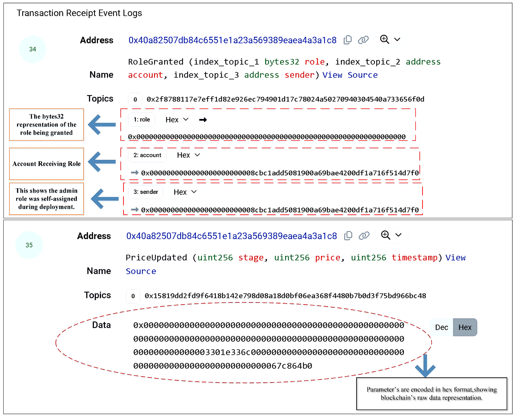
Task: Open Hex format dropdown for account topic
Action: click(188, 155)
